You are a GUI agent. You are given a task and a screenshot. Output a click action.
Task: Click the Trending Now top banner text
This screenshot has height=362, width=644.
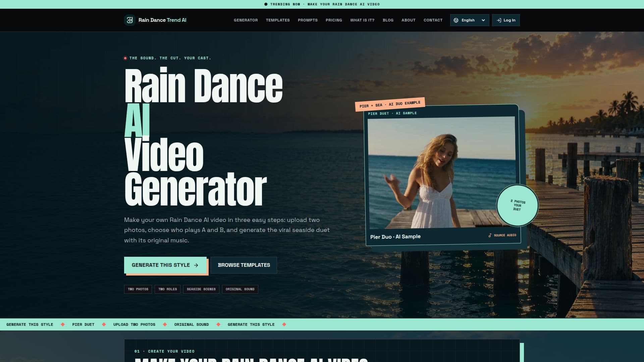click(x=325, y=4)
